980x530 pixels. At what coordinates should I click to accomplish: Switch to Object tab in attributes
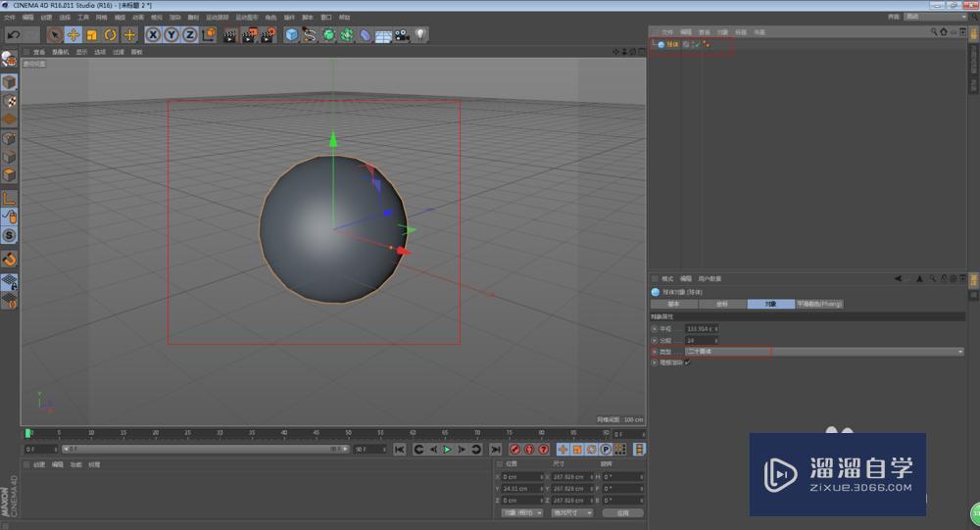coord(771,304)
